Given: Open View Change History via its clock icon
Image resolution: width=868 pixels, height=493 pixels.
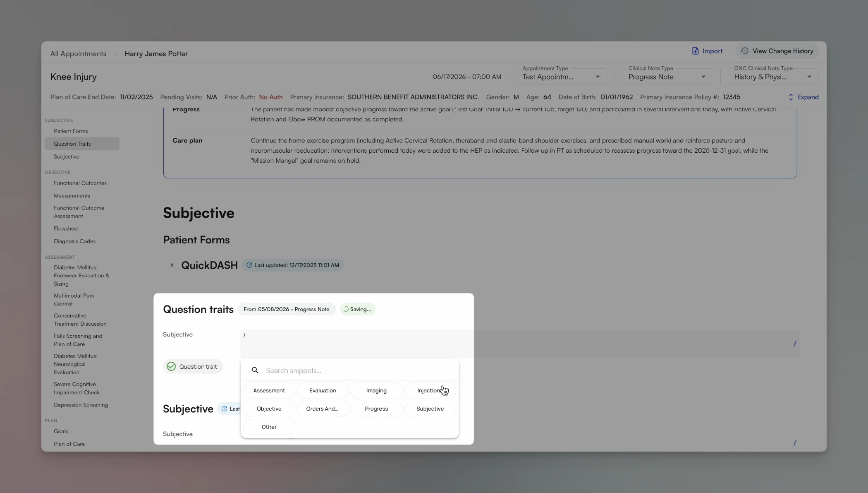Looking at the screenshot, I should click(745, 51).
